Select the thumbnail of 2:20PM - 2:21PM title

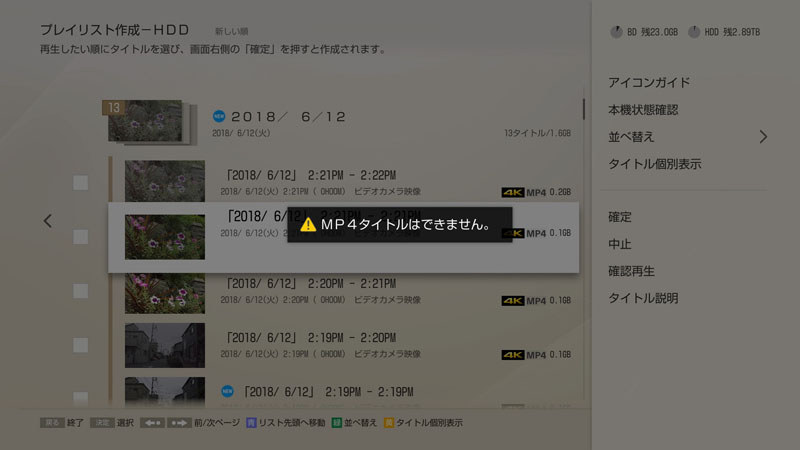[165, 293]
